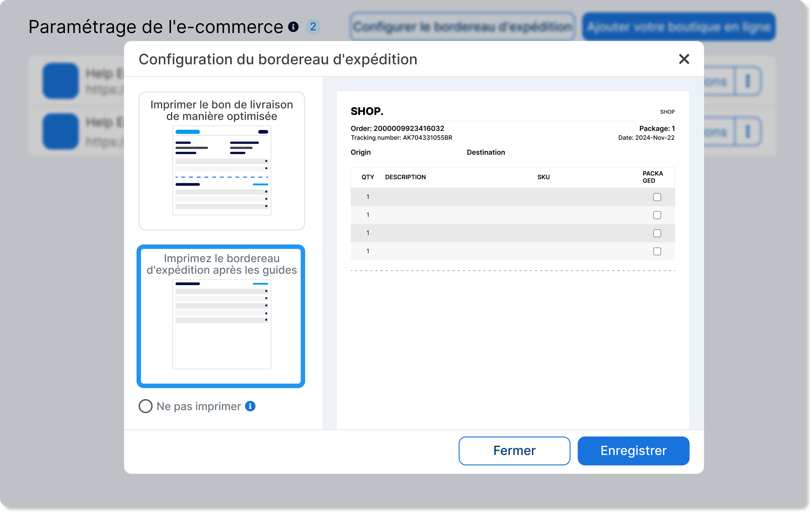Check the packaged checkbox in the third row
This screenshot has height=513, width=812.
click(657, 233)
